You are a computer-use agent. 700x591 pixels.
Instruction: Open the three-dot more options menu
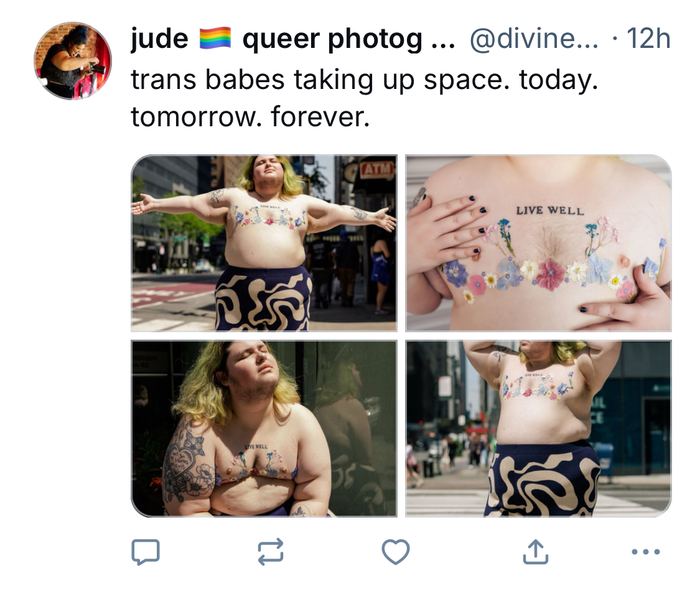point(645,552)
